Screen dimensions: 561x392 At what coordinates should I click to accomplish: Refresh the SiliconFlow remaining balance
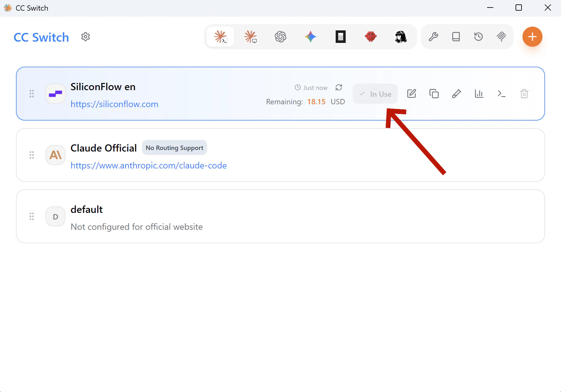pyautogui.click(x=339, y=87)
